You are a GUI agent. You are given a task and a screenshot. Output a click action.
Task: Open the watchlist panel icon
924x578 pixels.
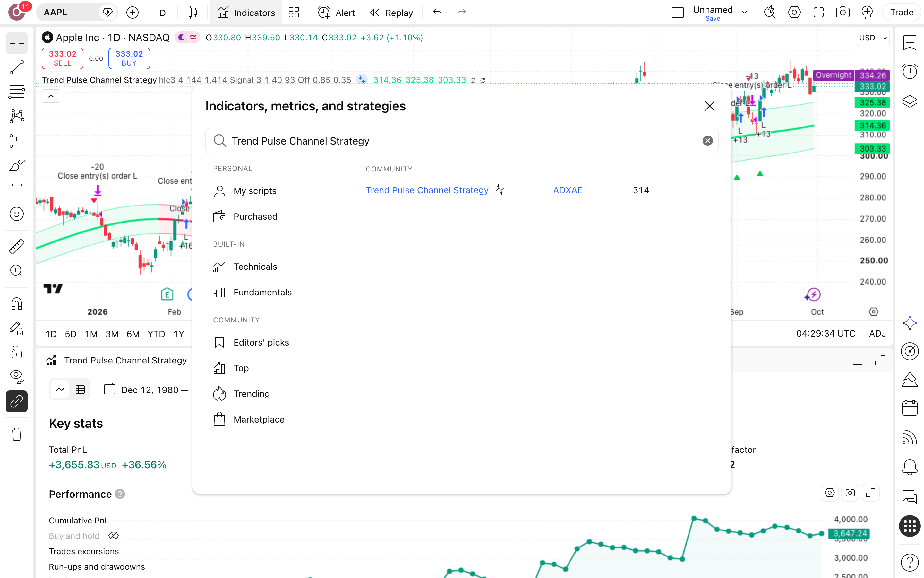click(910, 42)
